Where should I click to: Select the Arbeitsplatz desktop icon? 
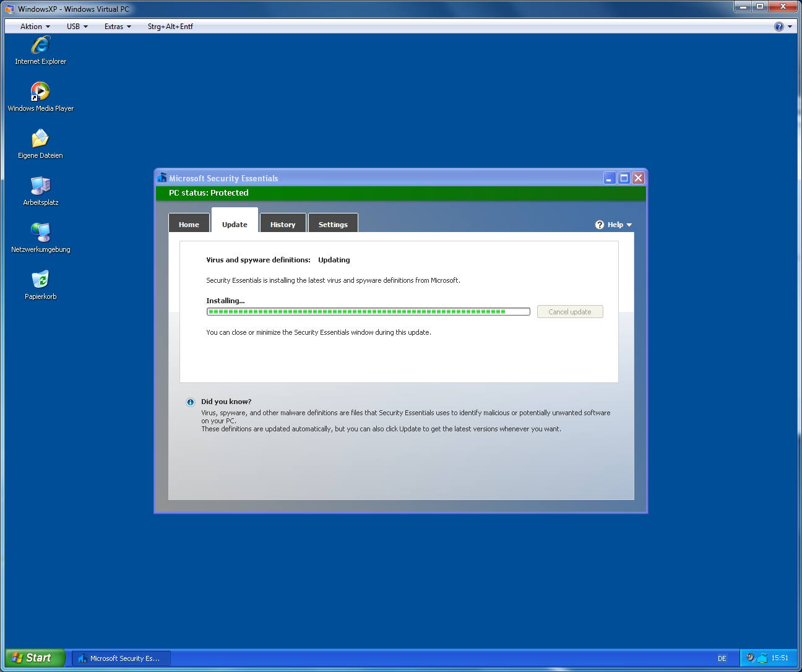pyautogui.click(x=41, y=186)
